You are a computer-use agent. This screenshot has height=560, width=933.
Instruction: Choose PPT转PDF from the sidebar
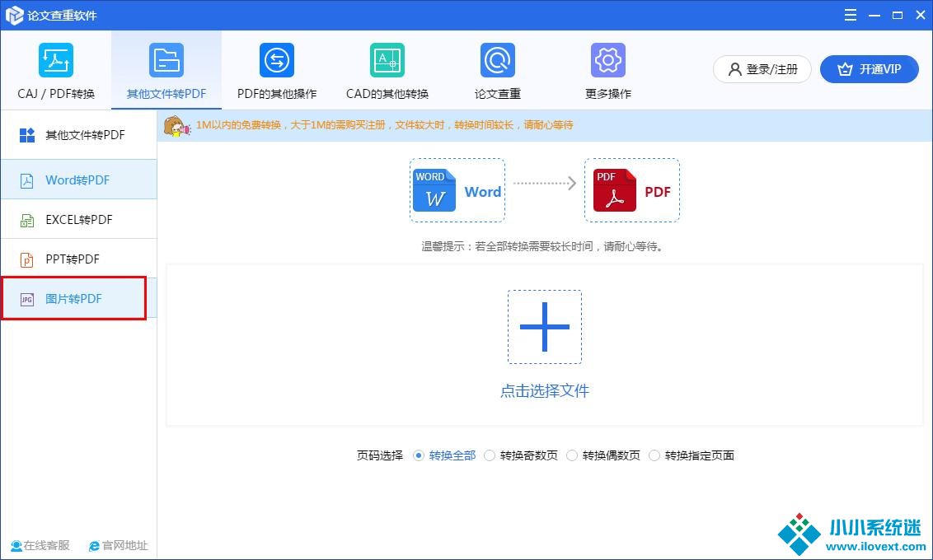click(78, 259)
